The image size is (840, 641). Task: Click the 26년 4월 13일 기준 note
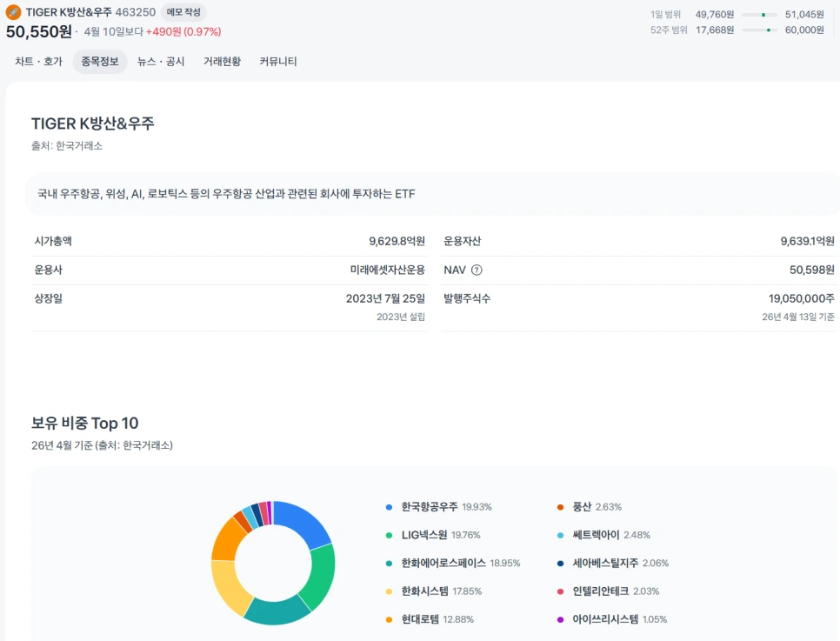[798, 317]
